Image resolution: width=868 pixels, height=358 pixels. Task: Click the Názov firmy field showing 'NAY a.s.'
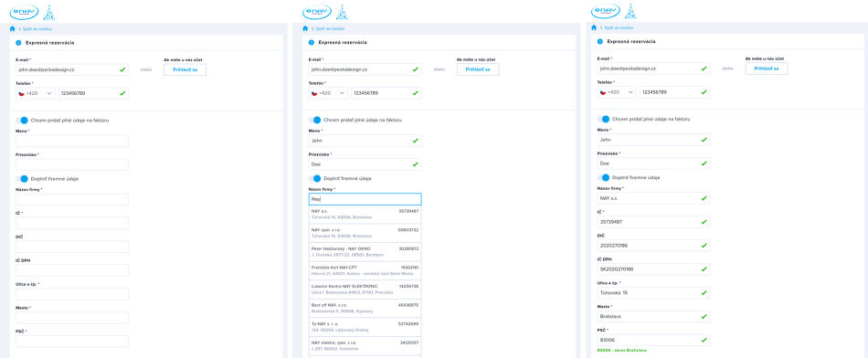[653, 198]
